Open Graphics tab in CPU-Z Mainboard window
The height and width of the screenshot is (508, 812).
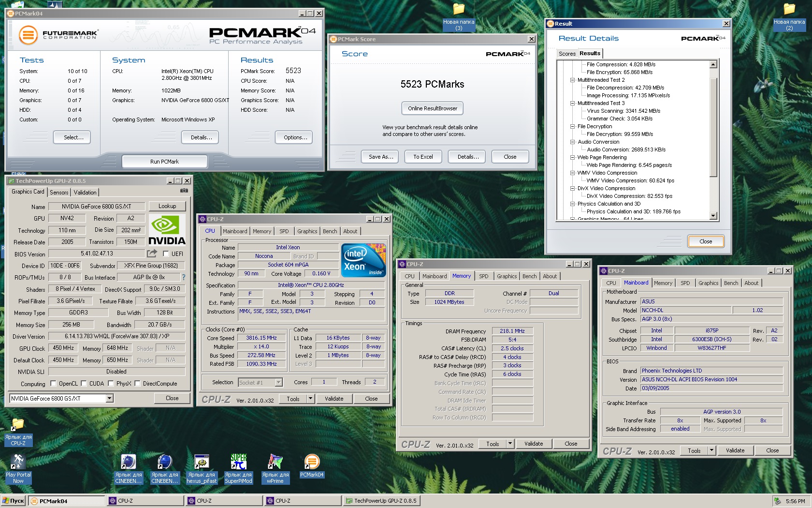(708, 283)
